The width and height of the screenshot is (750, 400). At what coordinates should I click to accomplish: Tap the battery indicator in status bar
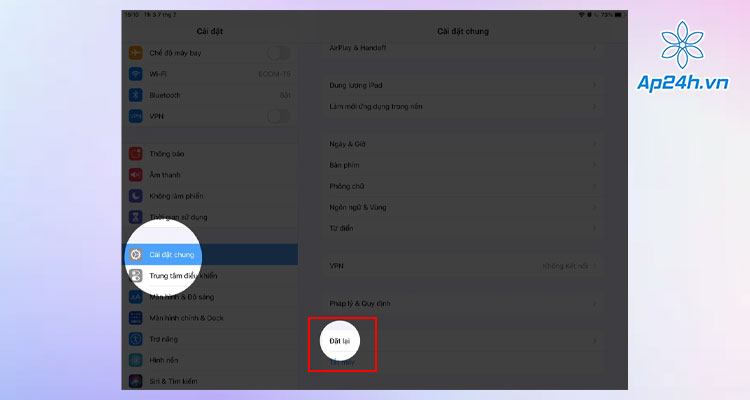coord(618,15)
